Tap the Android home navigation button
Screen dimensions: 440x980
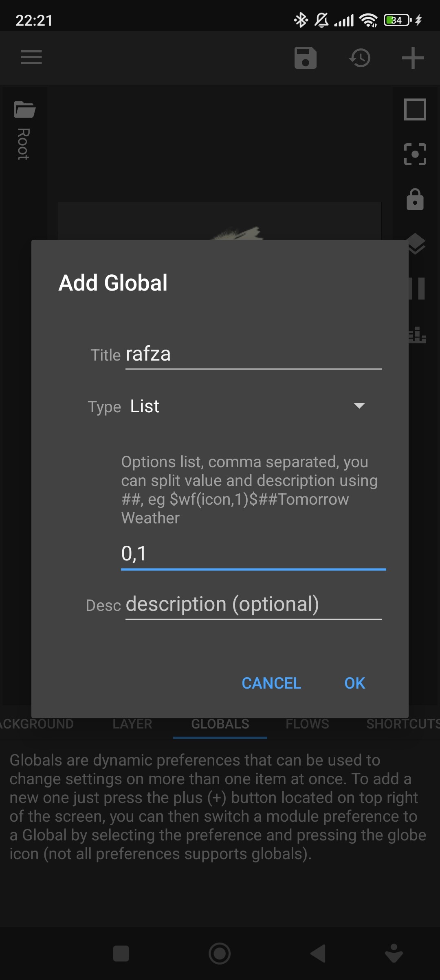pos(220,954)
